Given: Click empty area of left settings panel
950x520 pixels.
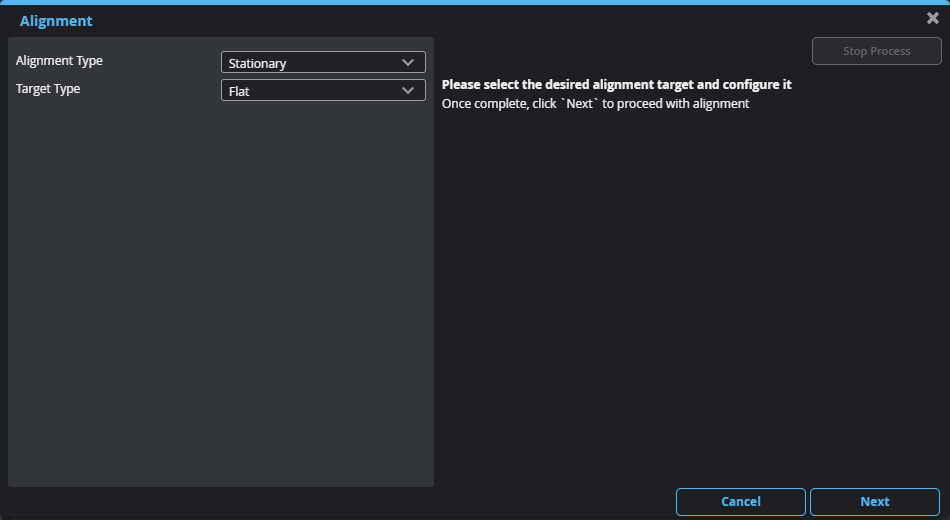Looking at the screenshot, I should pos(220,300).
